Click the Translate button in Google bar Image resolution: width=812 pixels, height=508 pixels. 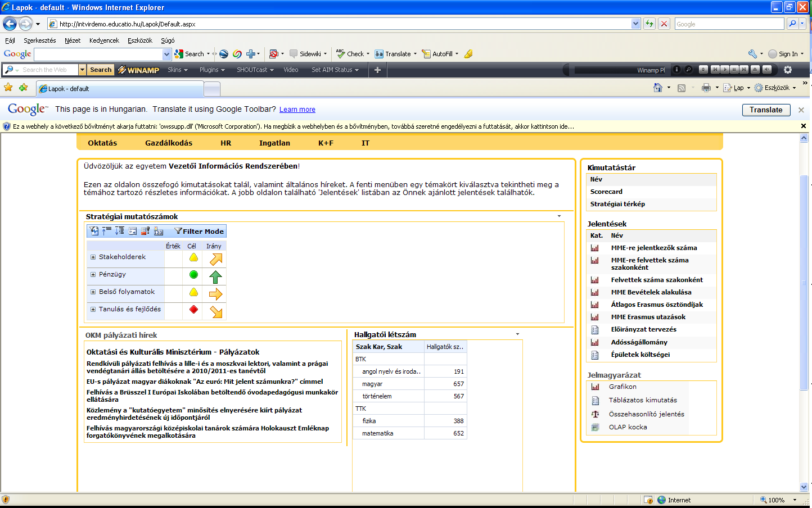pyautogui.click(x=766, y=110)
